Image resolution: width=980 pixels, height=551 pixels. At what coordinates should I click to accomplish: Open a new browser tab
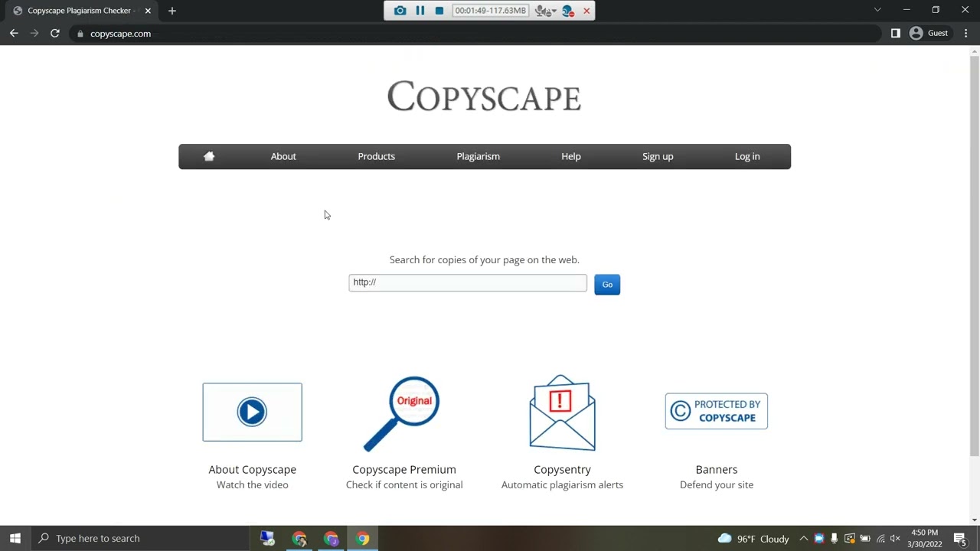[172, 11]
